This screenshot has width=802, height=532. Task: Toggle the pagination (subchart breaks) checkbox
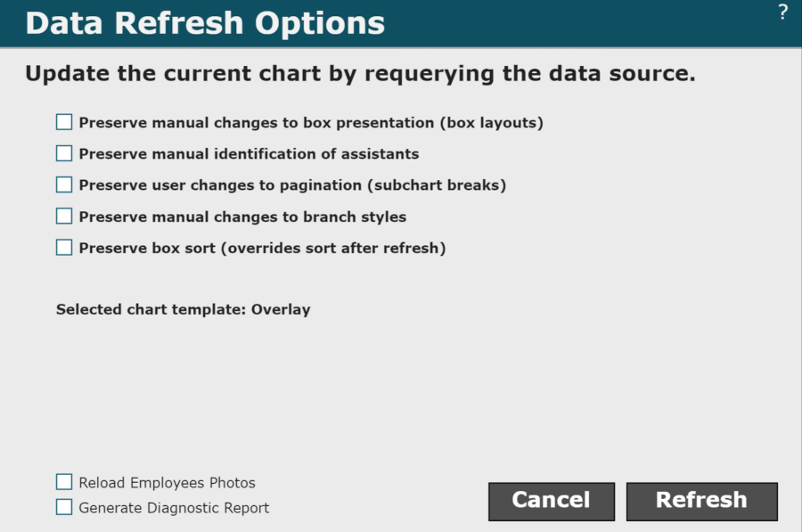[64, 184]
